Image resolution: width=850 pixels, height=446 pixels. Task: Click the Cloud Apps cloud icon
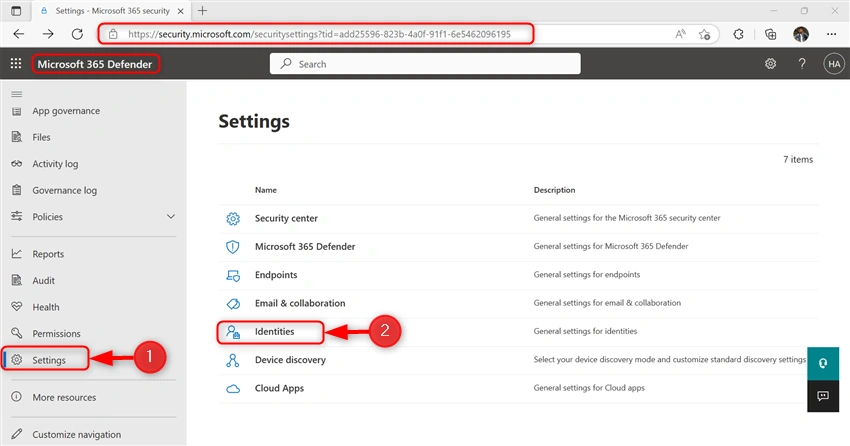coord(233,389)
